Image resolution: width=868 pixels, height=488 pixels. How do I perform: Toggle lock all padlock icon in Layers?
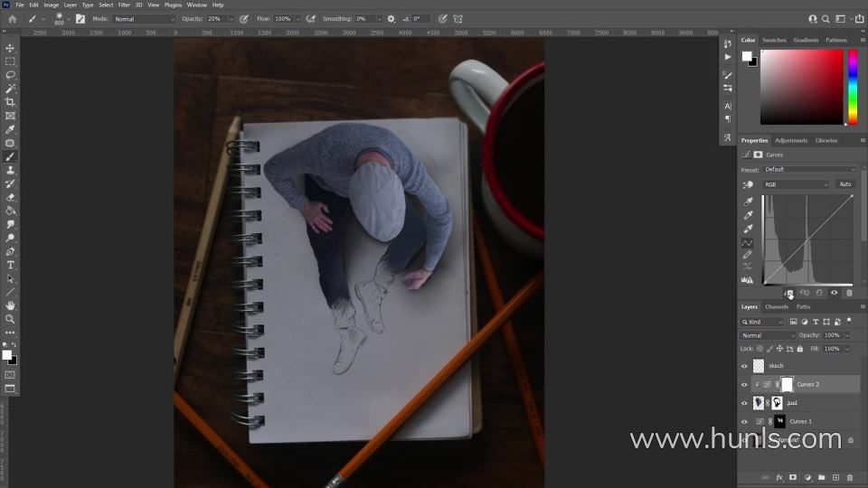pyautogui.click(x=800, y=349)
